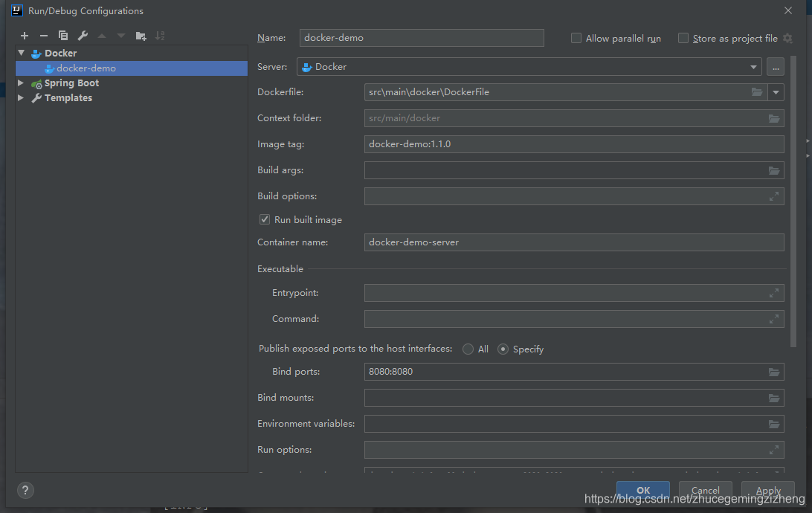Sort configurations alphabetically icon
812x513 pixels.
[160, 36]
